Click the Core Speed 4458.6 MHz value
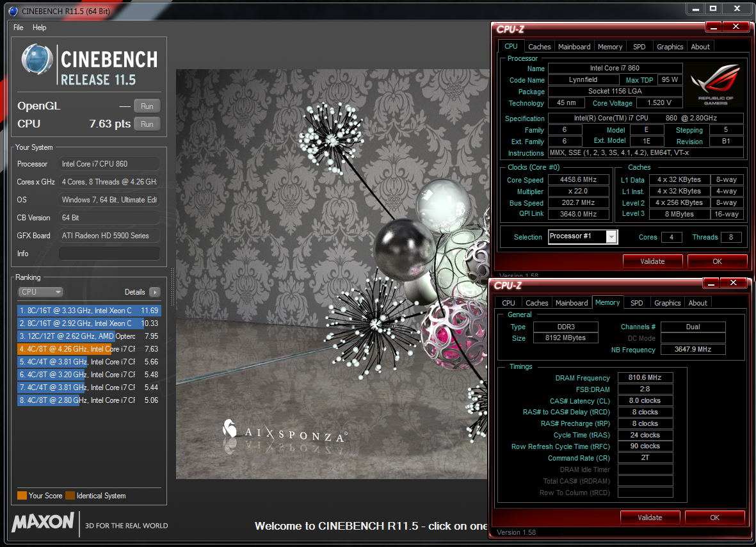Viewport: 756px width, 547px height. tap(578, 179)
